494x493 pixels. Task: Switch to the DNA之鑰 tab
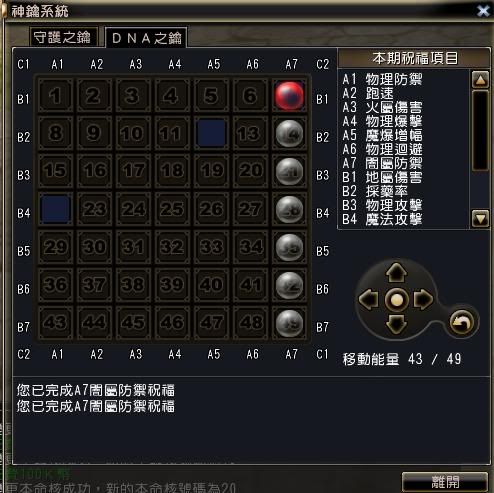[x=146, y=38]
